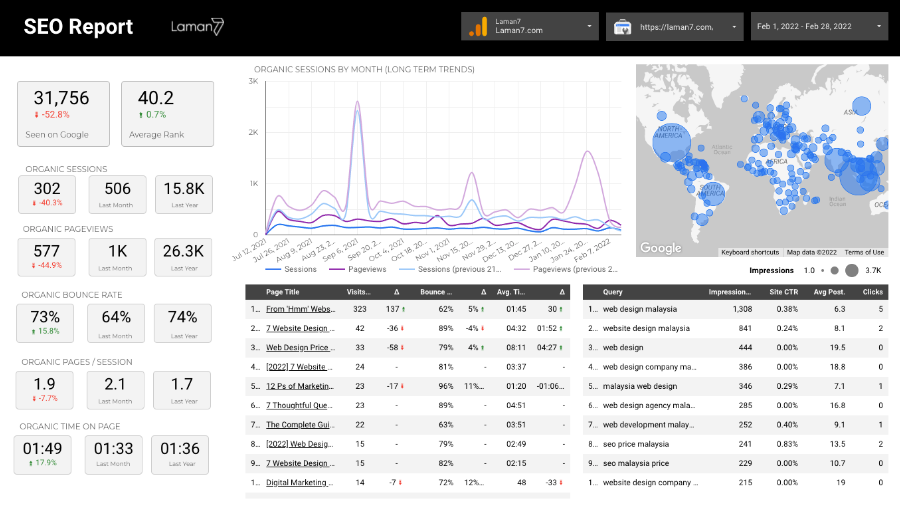Click the 26.3K Last Year pageviews card

183,257
